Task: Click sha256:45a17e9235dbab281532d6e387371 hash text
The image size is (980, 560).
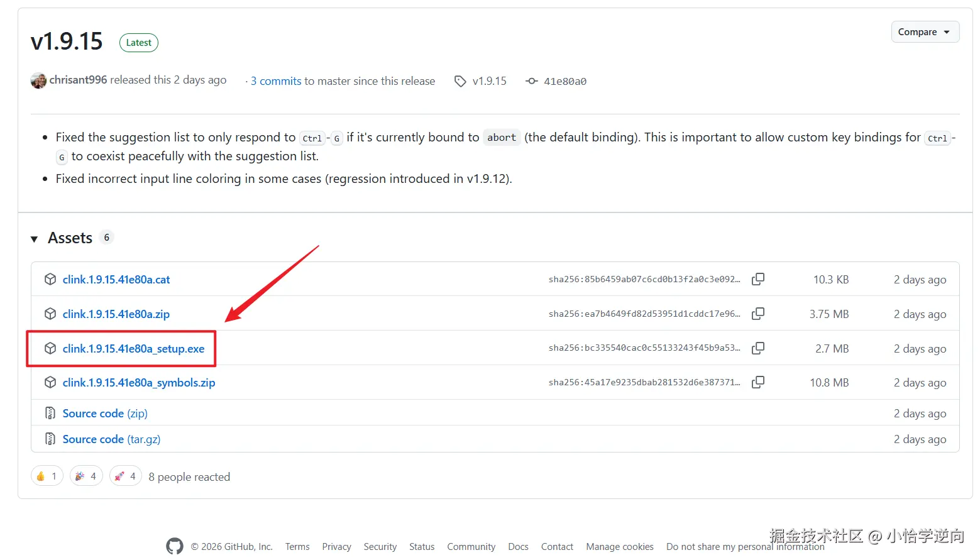Action: click(644, 383)
